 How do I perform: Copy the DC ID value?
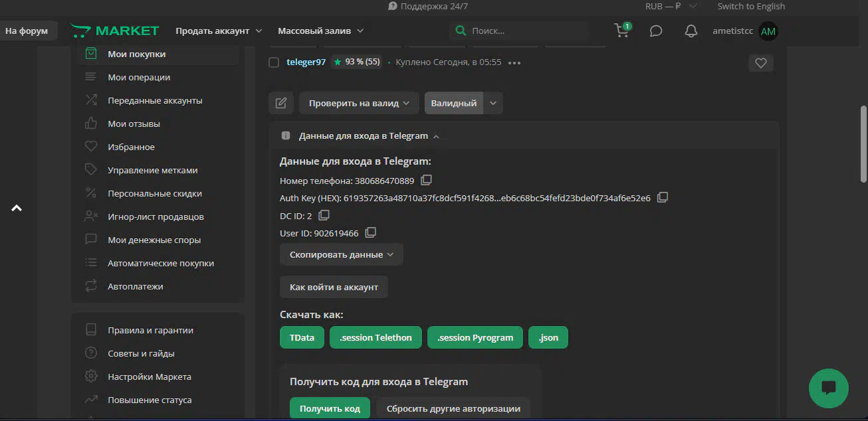(x=324, y=215)
